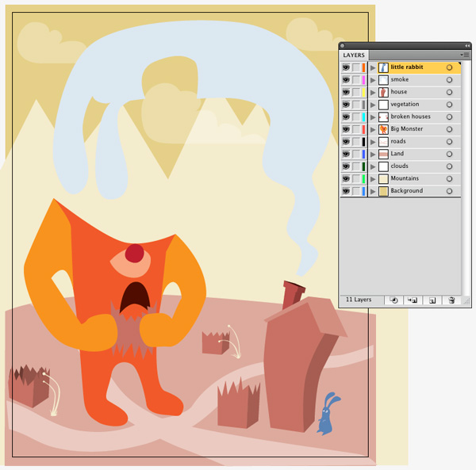Select the Big Monster layer name
Image resolution: width=476 pixels, height=470 pixels.
407,129
